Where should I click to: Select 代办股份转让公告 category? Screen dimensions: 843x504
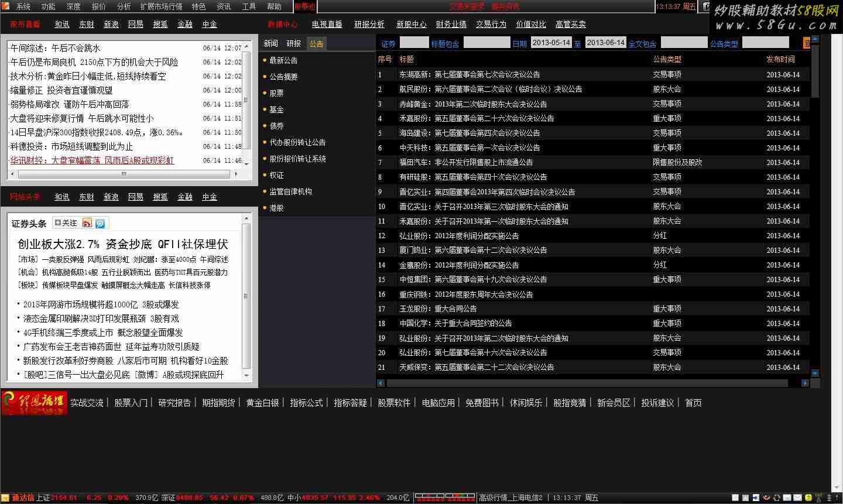click(298, 142)
